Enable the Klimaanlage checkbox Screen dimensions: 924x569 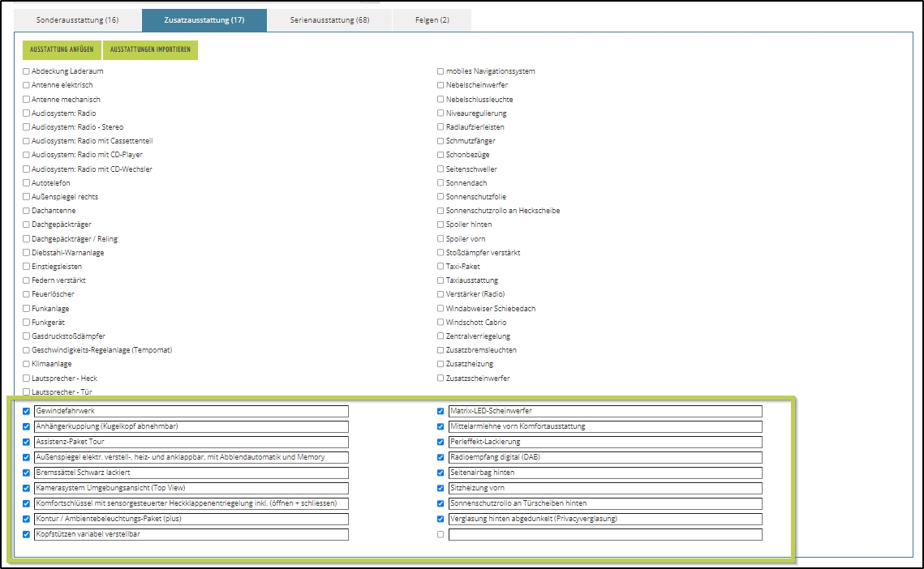coord(26,365)
